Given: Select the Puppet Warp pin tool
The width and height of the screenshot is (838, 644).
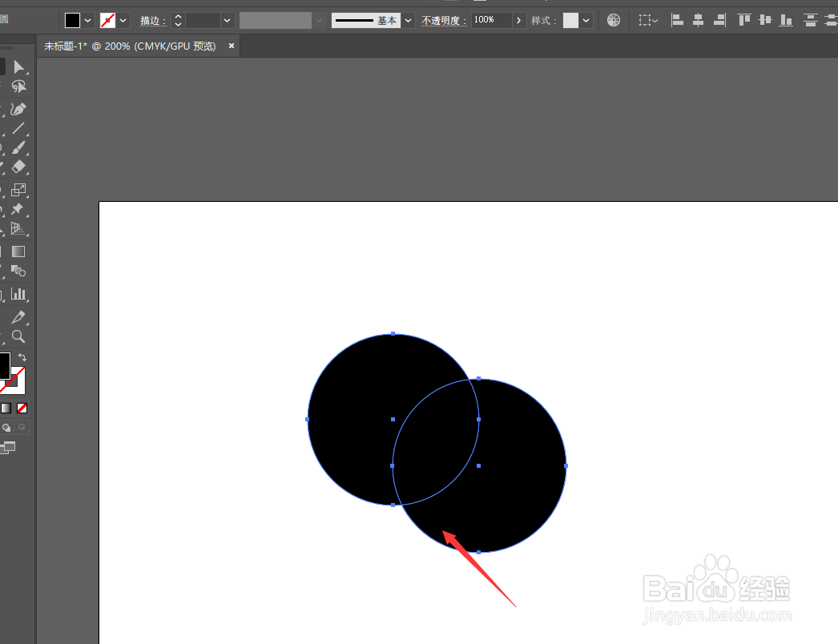Looking at the screenshot, I should (x=18, y=209).
